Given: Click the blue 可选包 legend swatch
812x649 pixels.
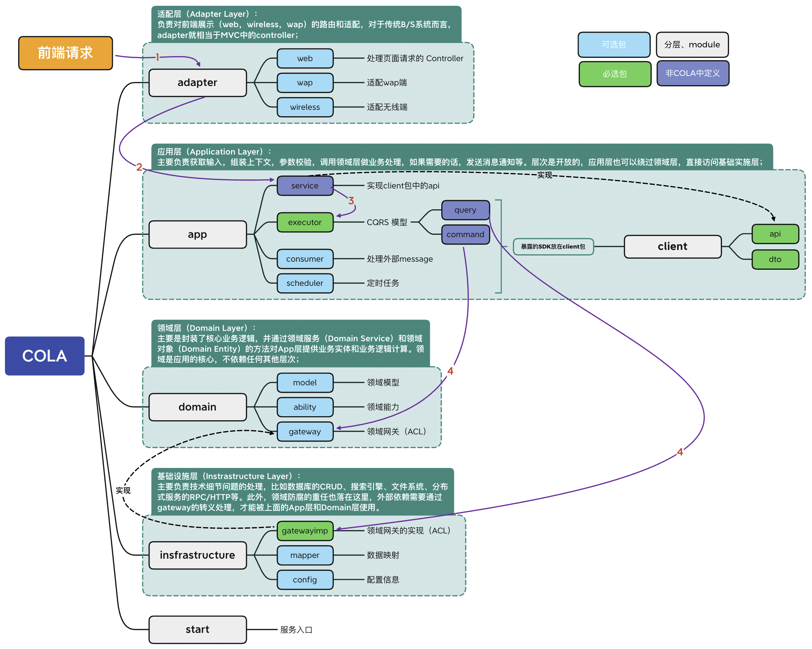Looking at the screenshot, I should coord(614,44).
